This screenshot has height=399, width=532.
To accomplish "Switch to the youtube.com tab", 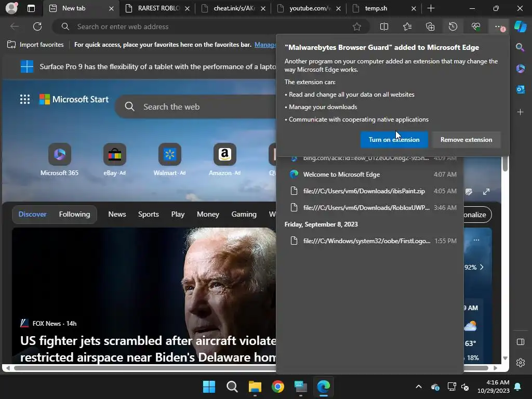I will pyautogui.click(x=310, y=8).
